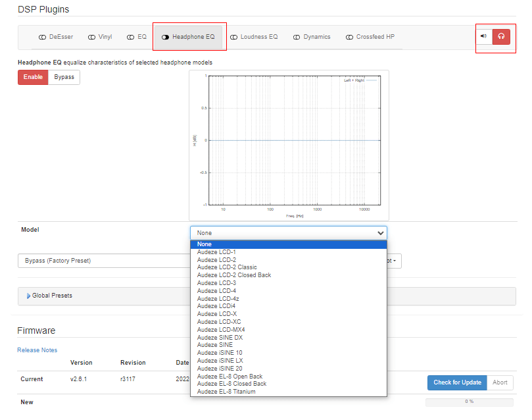Viewport: 532px width, 420px height.
Task: Click the DeEsser tab toggle icon
Action: point(42,38)
